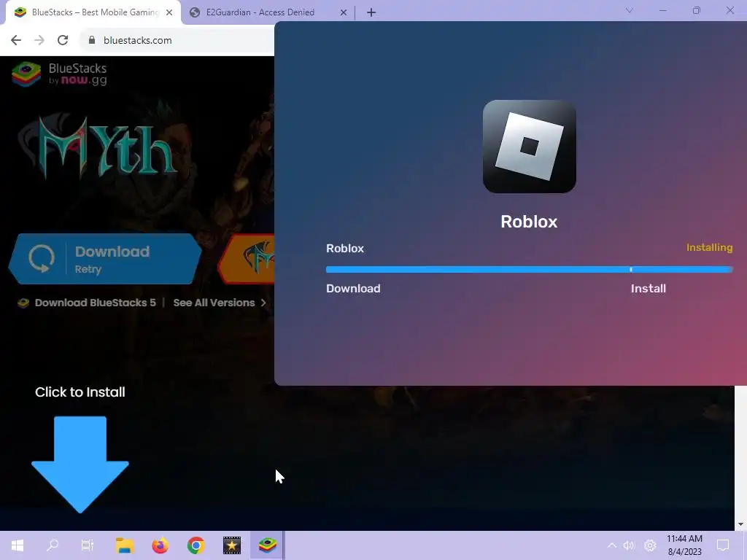Image resolution: width=747 pixels, height=560 pixels.
Task: Click the Download stage label
Action: 353,288
